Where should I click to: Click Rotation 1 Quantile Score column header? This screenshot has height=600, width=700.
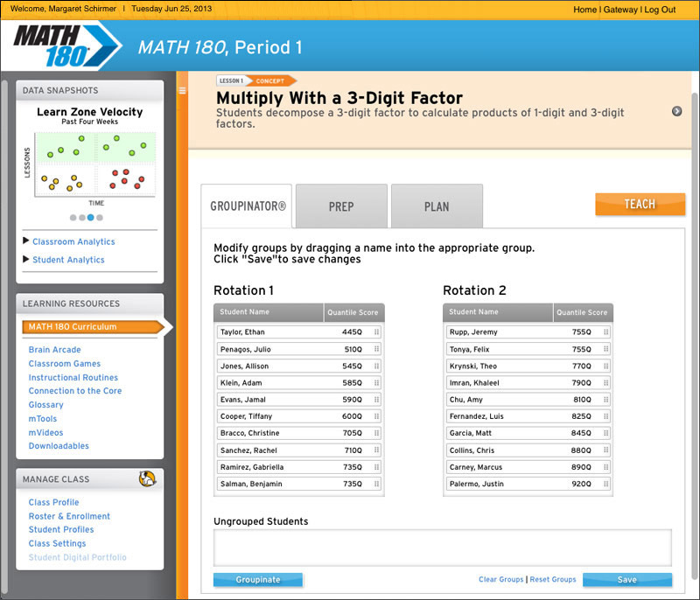pyautogui.click(x=353, y=312)
